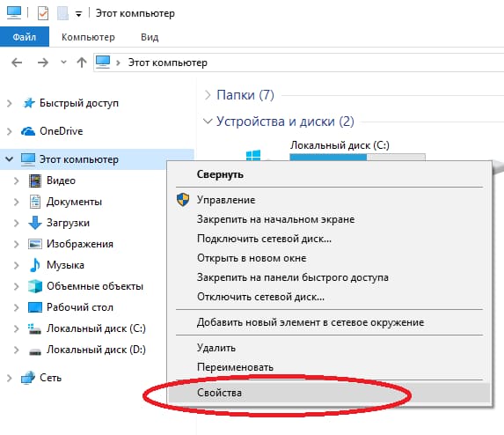504x435 pixels.
Task: Select the OneDrive cloud icon
Action: click(28, 131)
